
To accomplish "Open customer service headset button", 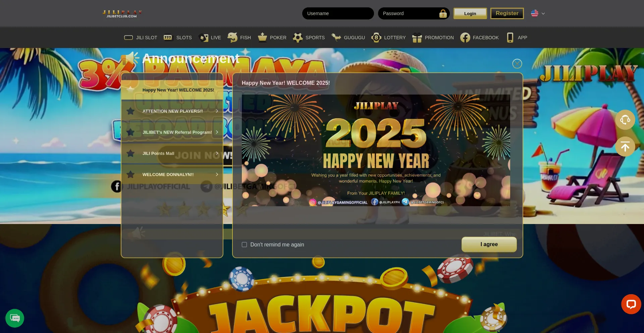I will 625,120.
